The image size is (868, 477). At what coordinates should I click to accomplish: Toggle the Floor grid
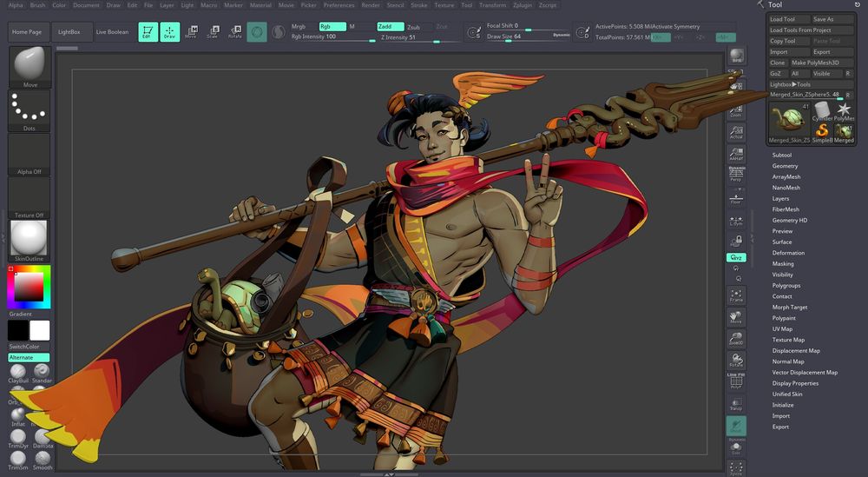(736, 198)
